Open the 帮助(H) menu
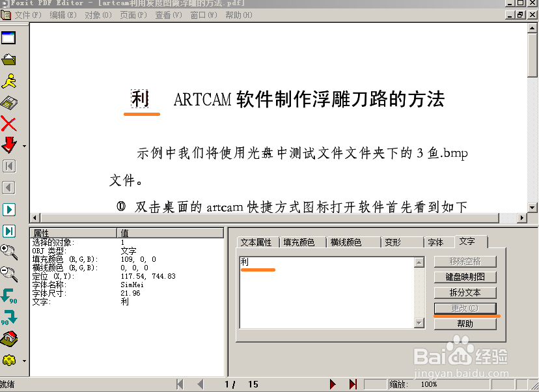The width and height of the screenshot is (539, 392). (238, 15)
